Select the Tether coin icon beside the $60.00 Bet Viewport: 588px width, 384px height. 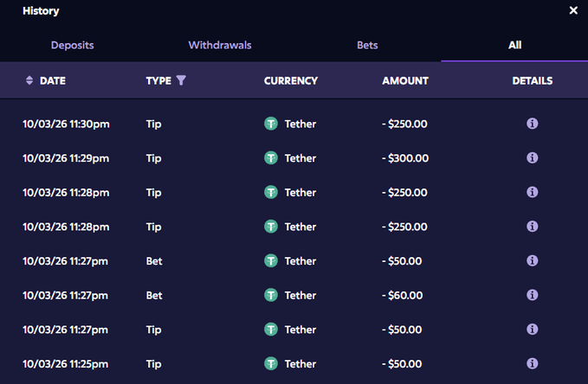click(x=271, y=295)
